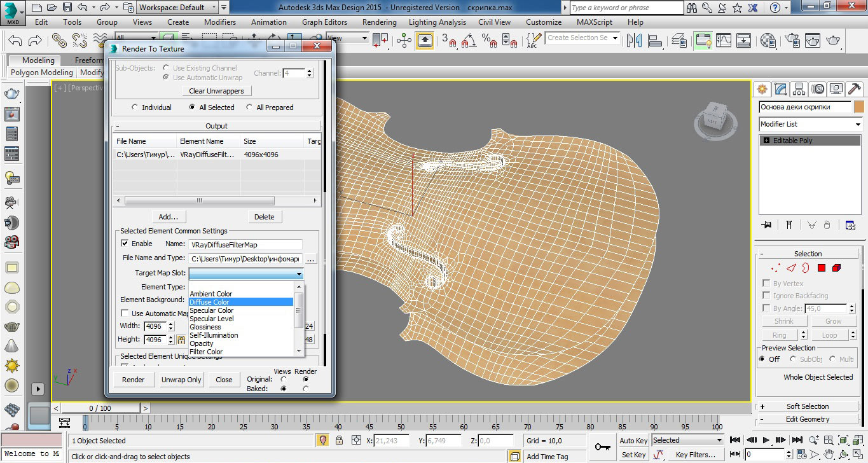Viewport: 868px width, 463px height.
Task: Expand the Soft Selection rollout
Action: click(x=807, y=406)
